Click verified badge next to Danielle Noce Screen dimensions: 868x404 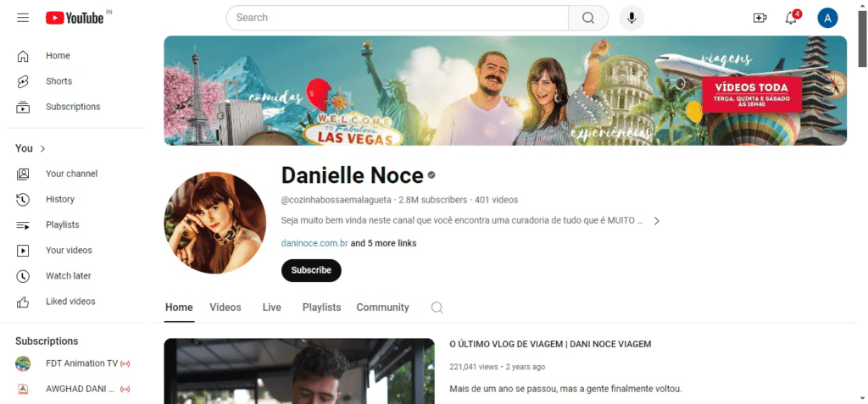coord(431,175)
